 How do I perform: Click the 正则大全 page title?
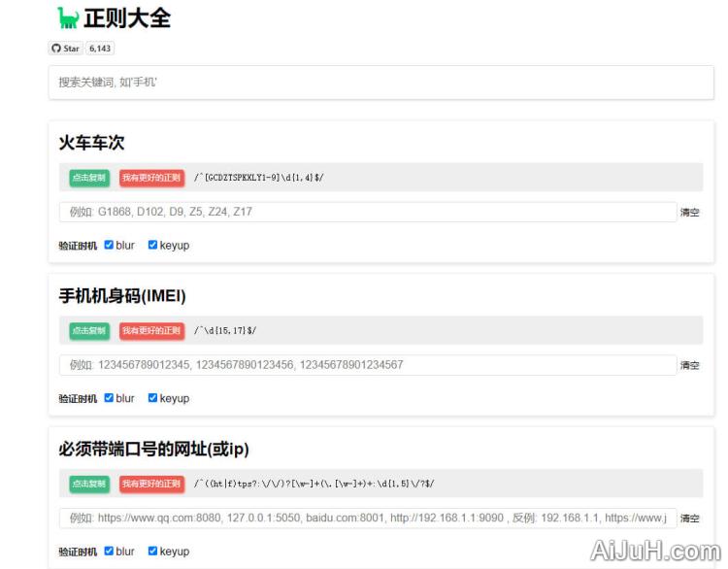(x=127, y=18)
